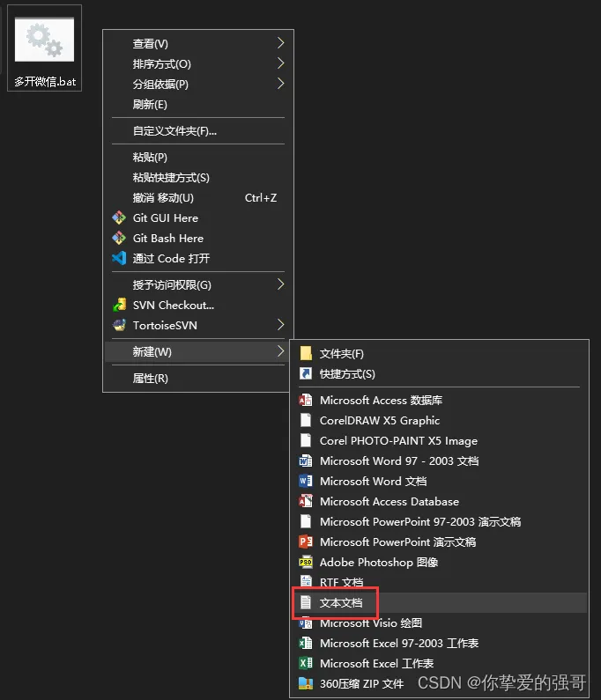The width and height of the screenshot is (601, 700).
Task: Click the shortcut arrow icon for 快捷方式(S)
Action: click(x=306, y=373)
